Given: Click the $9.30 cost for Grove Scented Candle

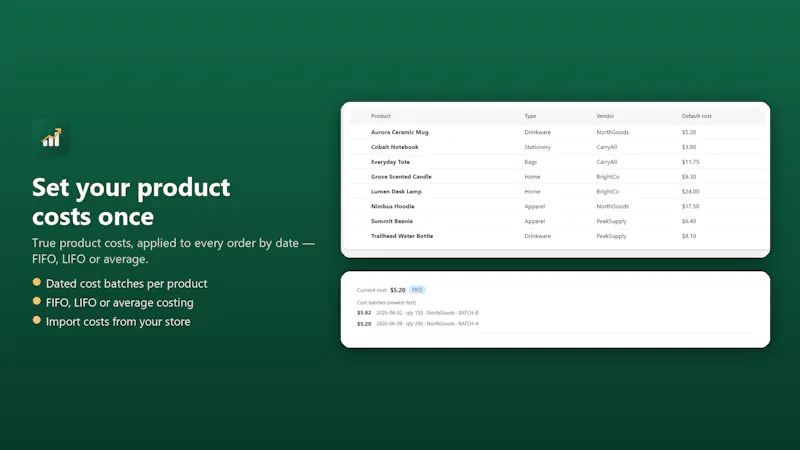Looking at the screenshot, I should (x=689, y=177).
